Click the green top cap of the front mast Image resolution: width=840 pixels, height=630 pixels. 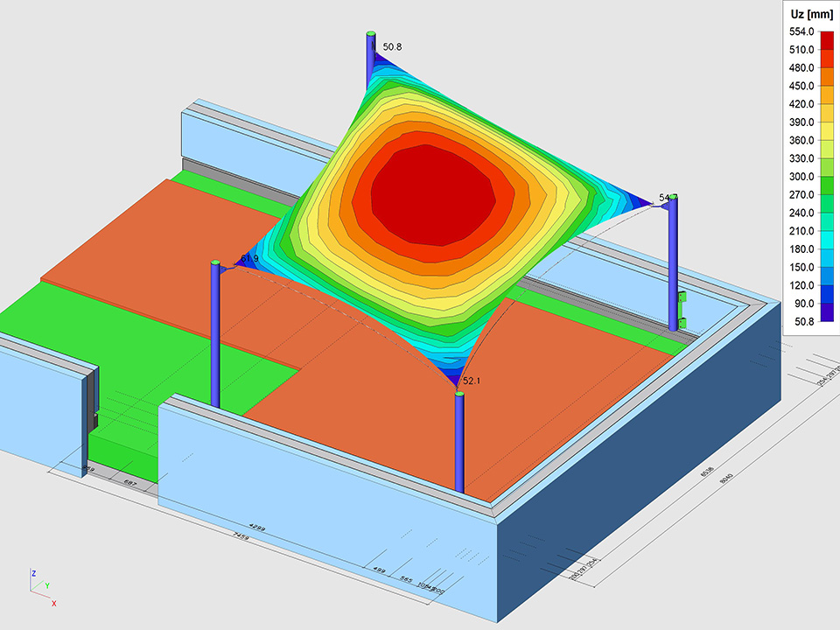point(458,395)
